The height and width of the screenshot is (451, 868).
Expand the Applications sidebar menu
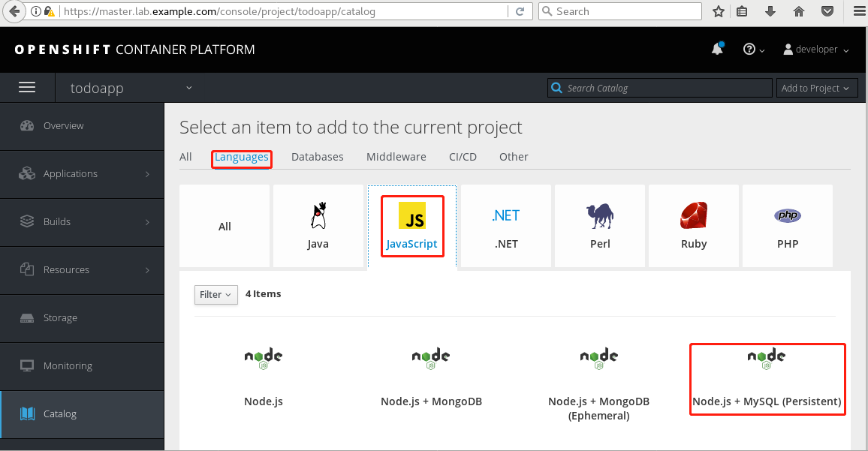pos(82,174)
